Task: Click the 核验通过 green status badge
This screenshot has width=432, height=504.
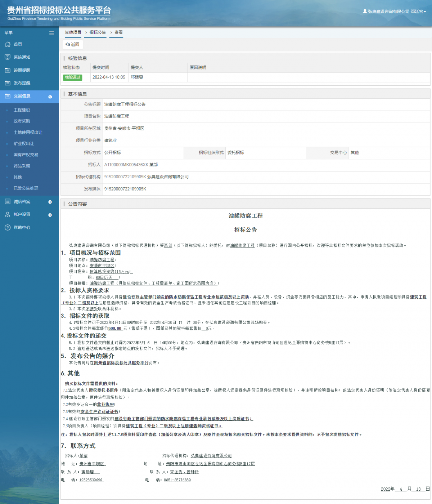Action: 73,77
